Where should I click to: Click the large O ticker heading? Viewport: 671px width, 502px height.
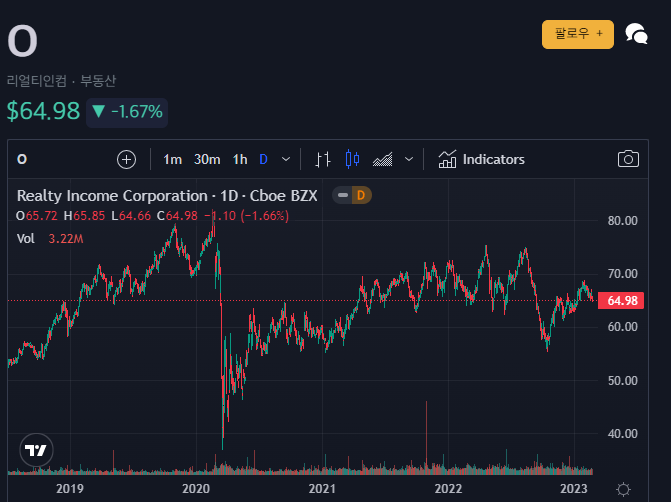tap(23, 41)
